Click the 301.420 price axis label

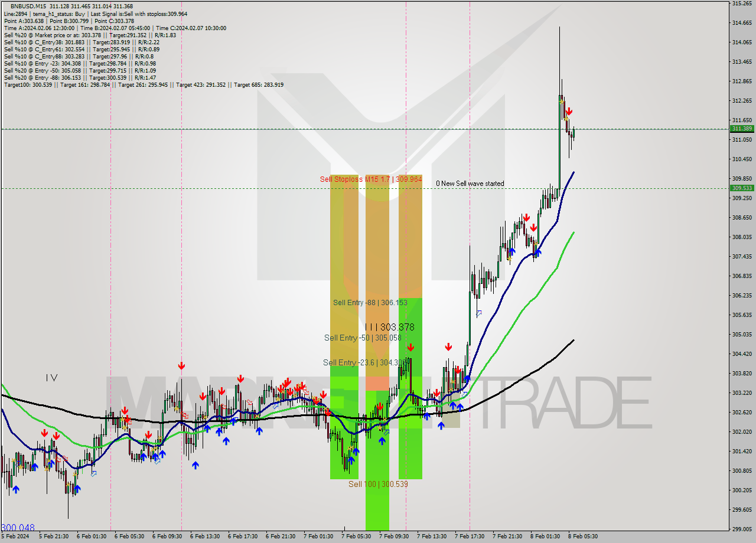click(742, 452)
